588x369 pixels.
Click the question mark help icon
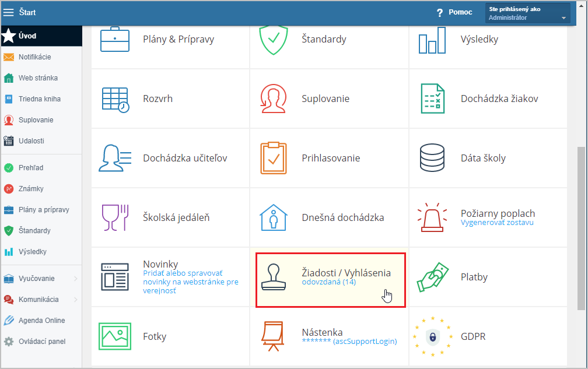(439, 13)
